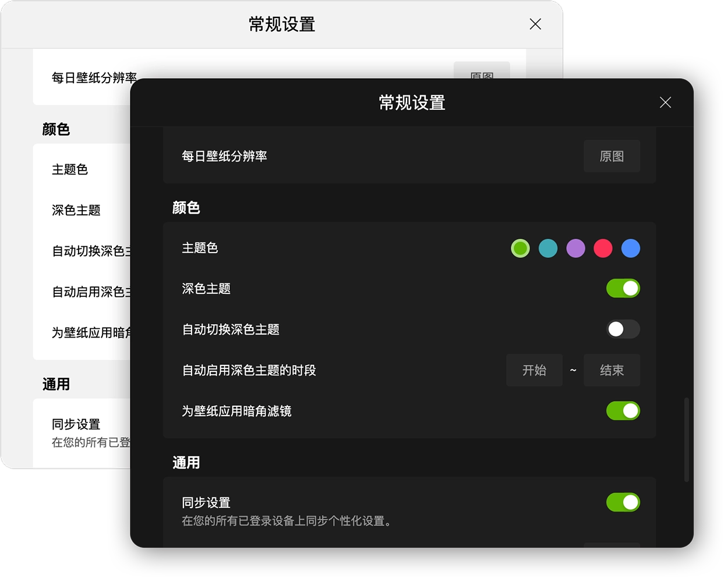Click the 同步设置 row in light window
Image resolution: width=728 pixels, height=582 pixels.
click(82, 433)
